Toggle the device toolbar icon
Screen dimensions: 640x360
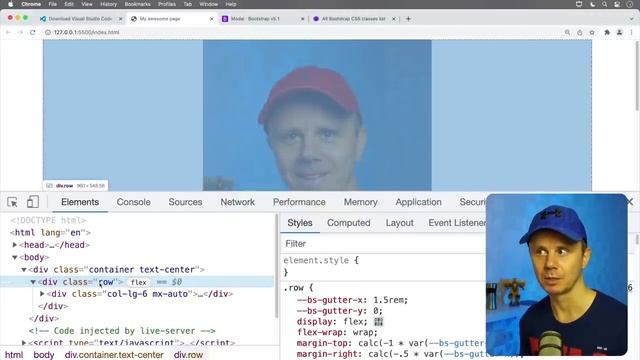33,202
